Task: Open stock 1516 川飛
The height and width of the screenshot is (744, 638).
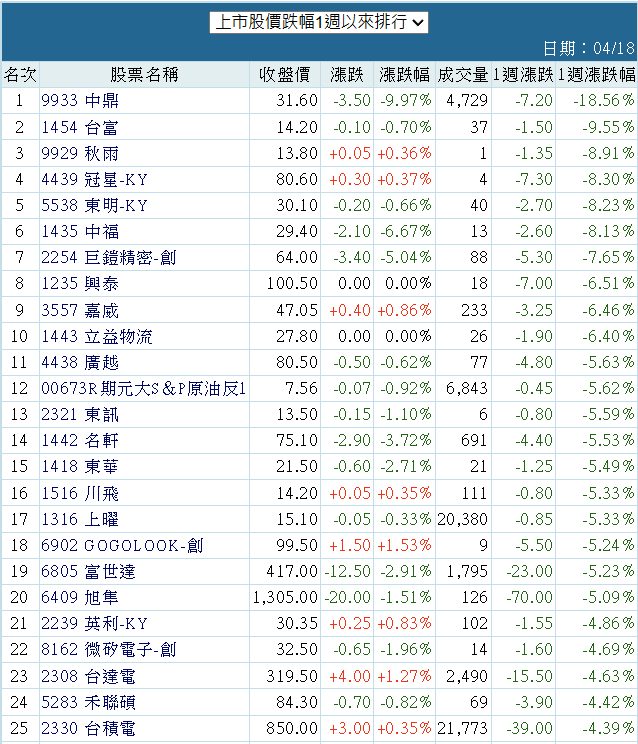Action: coord(80,493)
